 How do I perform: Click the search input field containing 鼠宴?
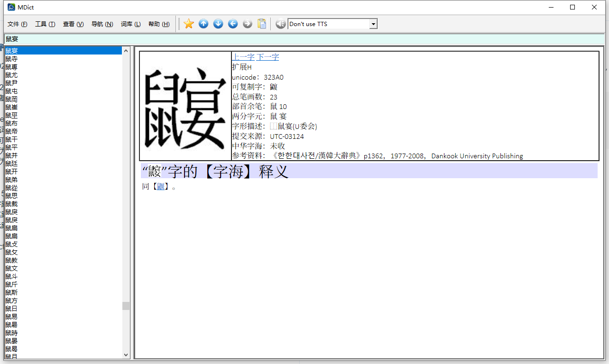[304, 39]
